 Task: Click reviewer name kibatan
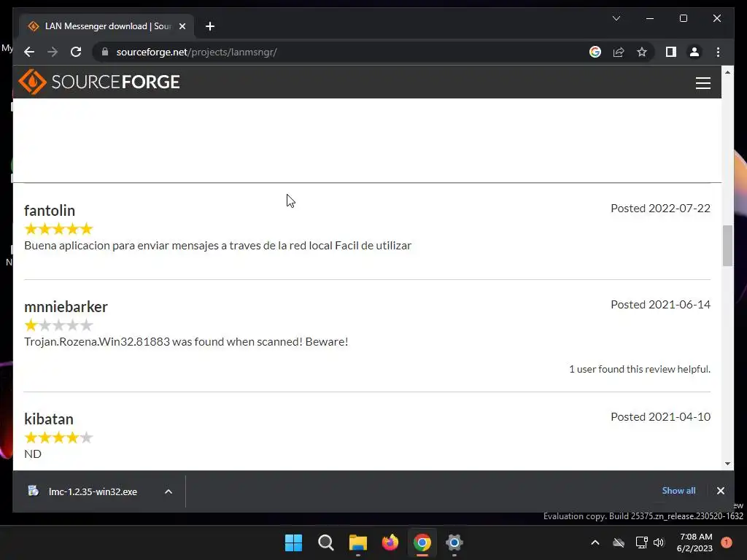(49, 419)
